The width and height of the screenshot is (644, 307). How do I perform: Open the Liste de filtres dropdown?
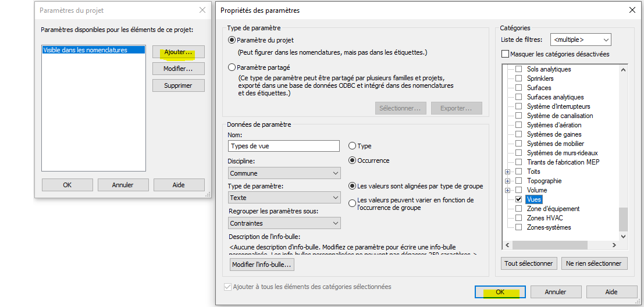[580, 40]
